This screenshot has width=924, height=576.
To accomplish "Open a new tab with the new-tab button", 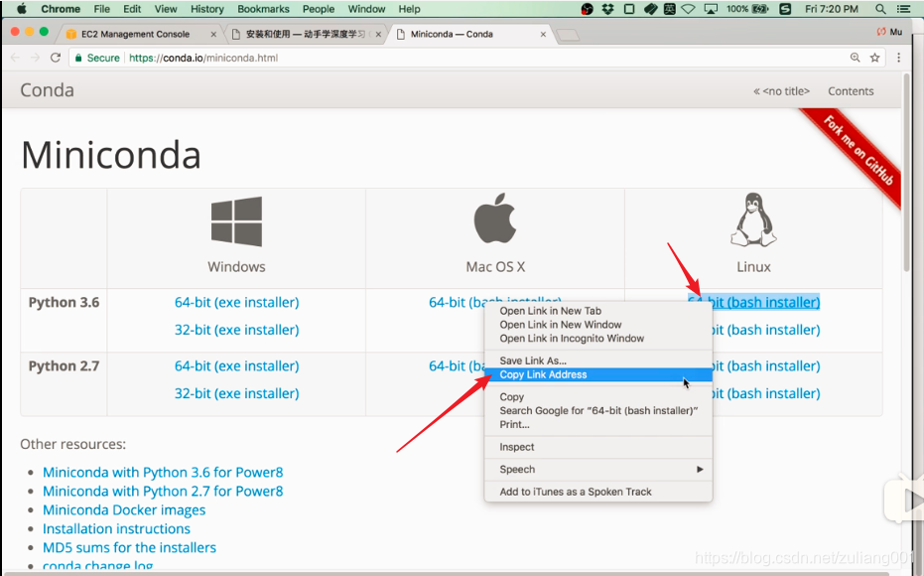I will pyautogui.click(x=568, y=36).
